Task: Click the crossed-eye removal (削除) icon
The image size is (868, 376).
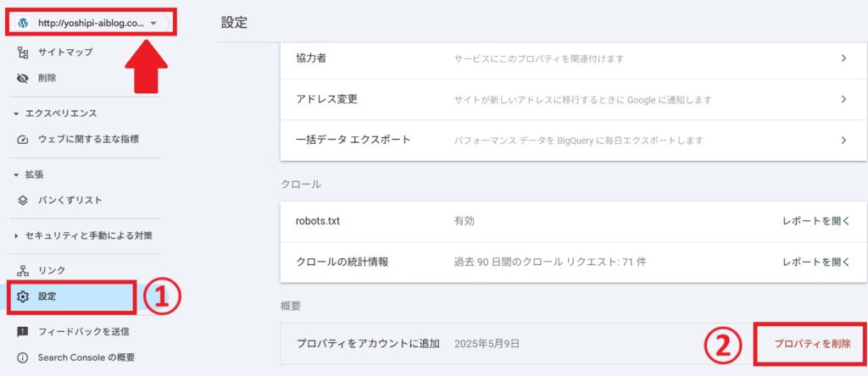Action: (23, 79)
